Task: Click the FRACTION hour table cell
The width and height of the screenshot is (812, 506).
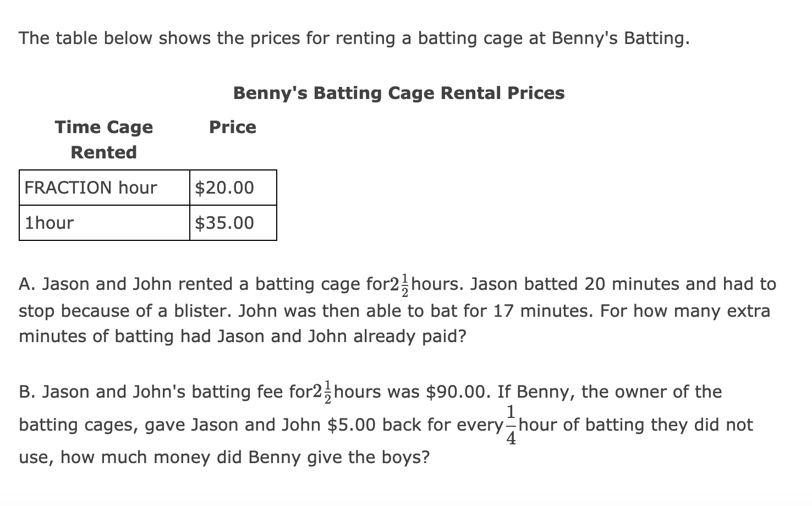Action: tap(91, 188)
